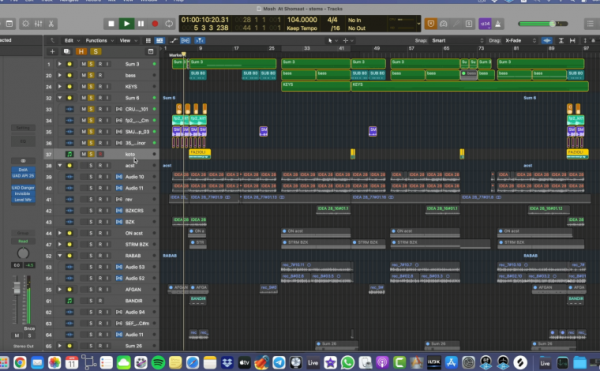Open Editors with the scissors icon
Screen dimensions: 600x371
coord(51,24)
